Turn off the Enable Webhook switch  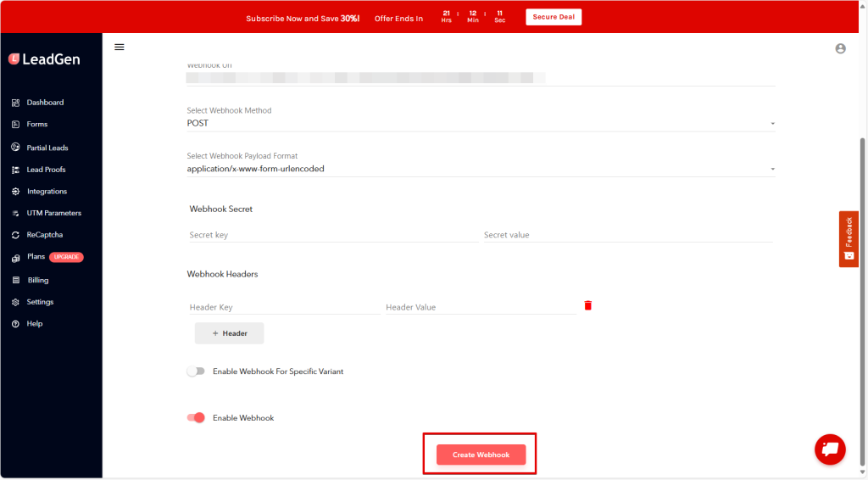click(x=196, y=417)
